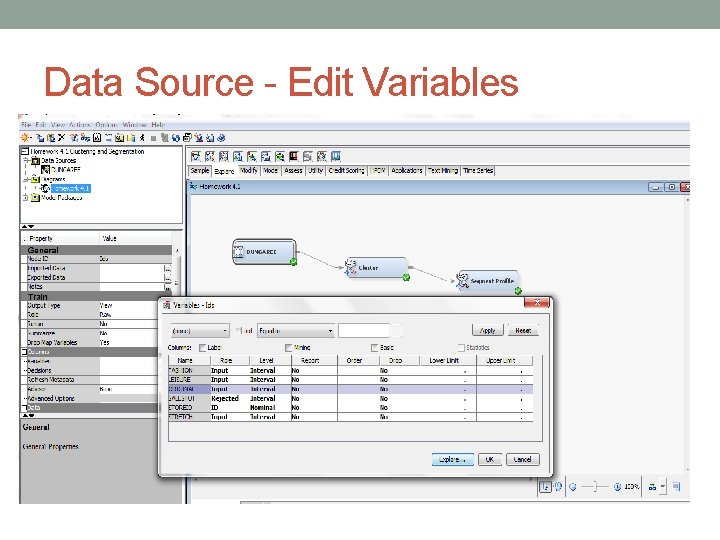
Task: Collapse the Columns section in properties panel
Action: coord(24,352)
